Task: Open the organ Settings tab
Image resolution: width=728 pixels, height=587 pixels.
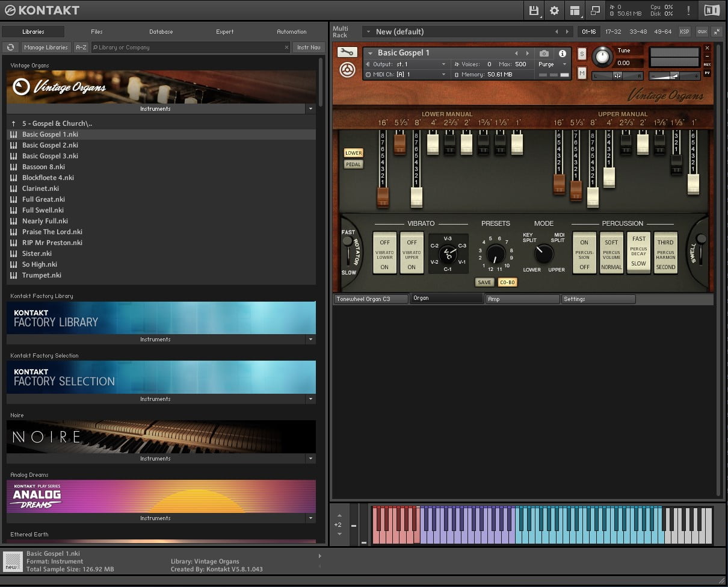Action: pyautogui.click(x=598, y=299)
